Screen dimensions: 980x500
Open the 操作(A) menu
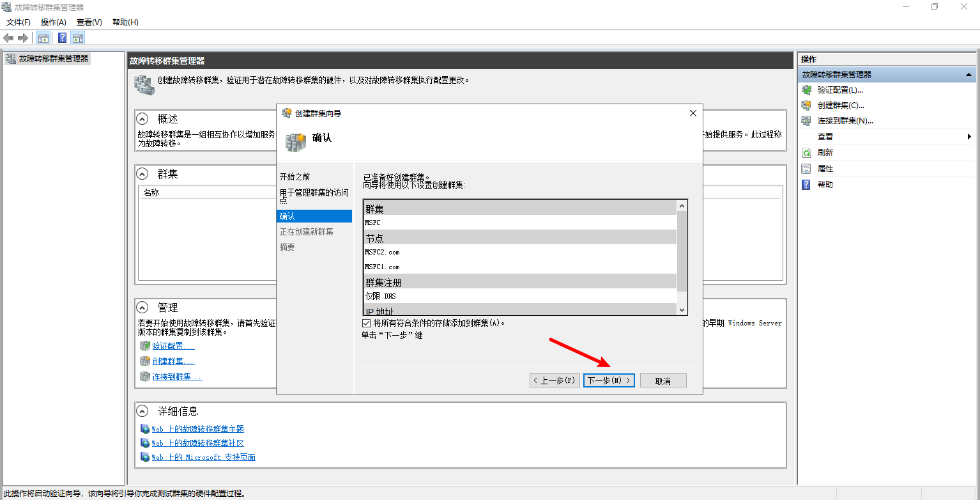pos(54,22)
